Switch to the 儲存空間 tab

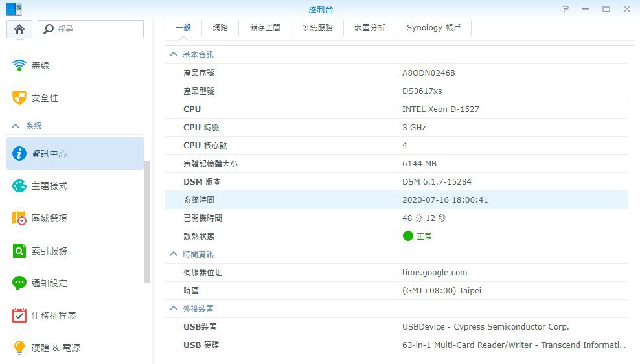pyautogui.click(x=265, y=28)
